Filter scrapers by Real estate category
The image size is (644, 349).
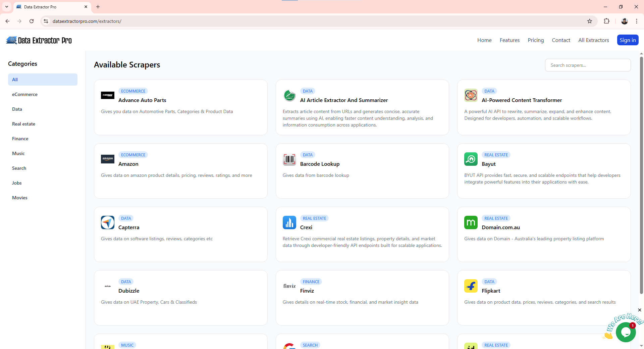pos(23,124)
